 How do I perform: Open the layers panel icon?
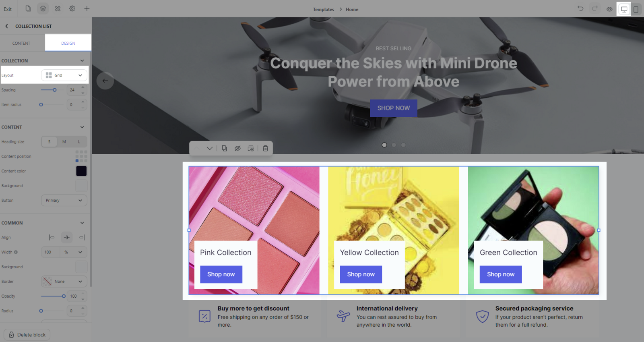click(43, 8)
